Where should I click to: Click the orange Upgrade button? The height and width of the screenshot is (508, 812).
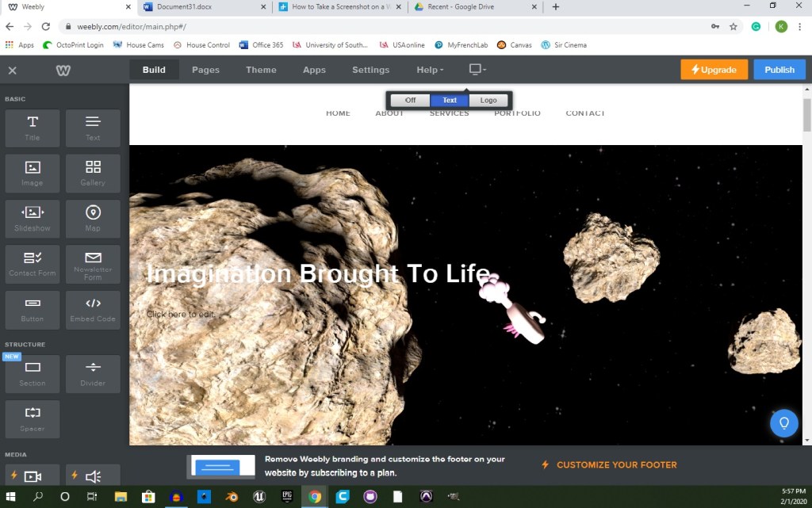[714, 70]
